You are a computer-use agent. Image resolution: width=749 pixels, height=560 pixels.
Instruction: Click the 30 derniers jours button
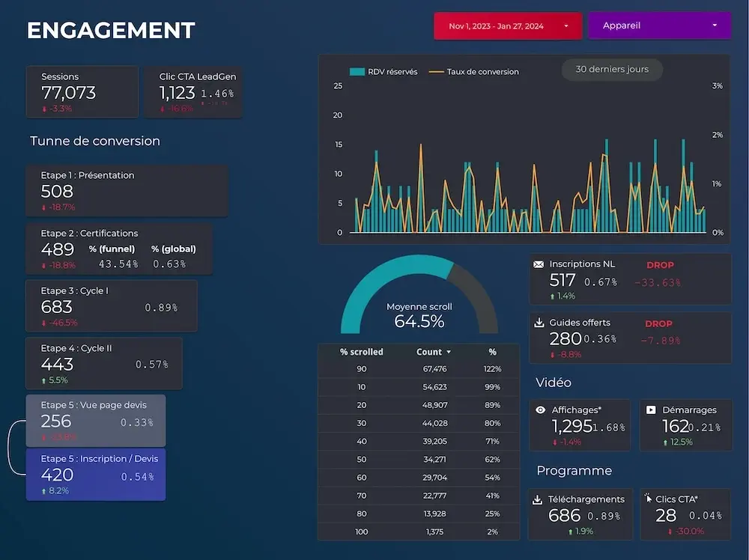click(x=612, y=70)
